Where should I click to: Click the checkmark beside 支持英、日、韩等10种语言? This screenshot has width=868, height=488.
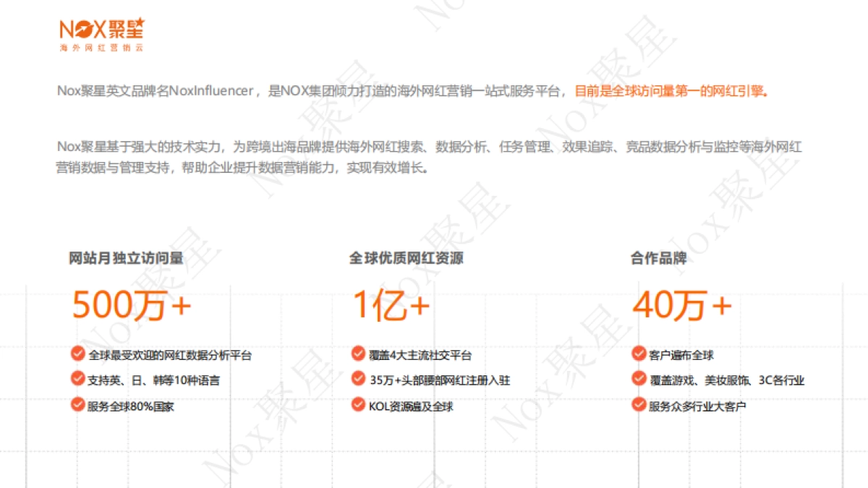tap(77, 379)
